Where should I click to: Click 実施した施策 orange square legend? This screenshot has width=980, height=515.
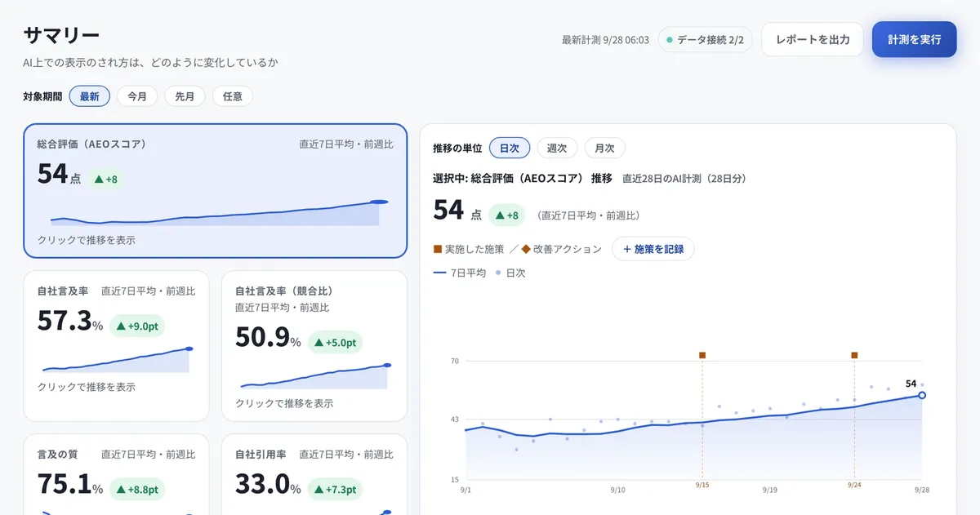click(470, 249)
